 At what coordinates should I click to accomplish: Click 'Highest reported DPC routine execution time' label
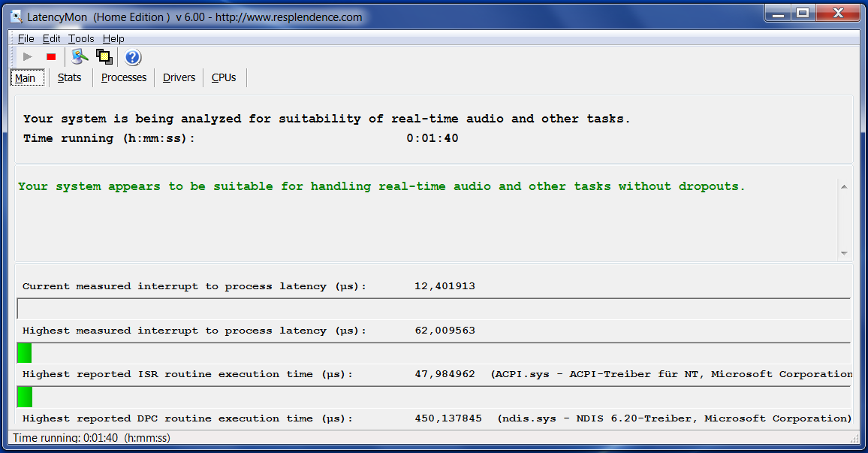point(188,418)
